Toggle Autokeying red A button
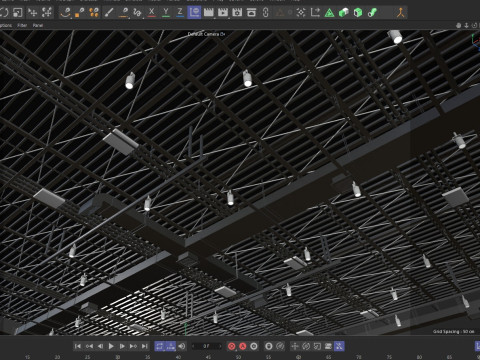 [243, 346]
